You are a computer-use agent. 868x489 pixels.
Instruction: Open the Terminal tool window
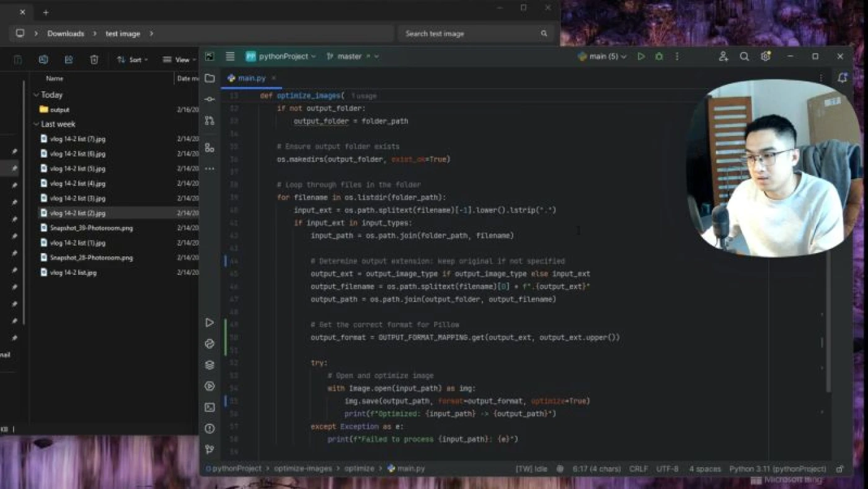click(210, 408)
